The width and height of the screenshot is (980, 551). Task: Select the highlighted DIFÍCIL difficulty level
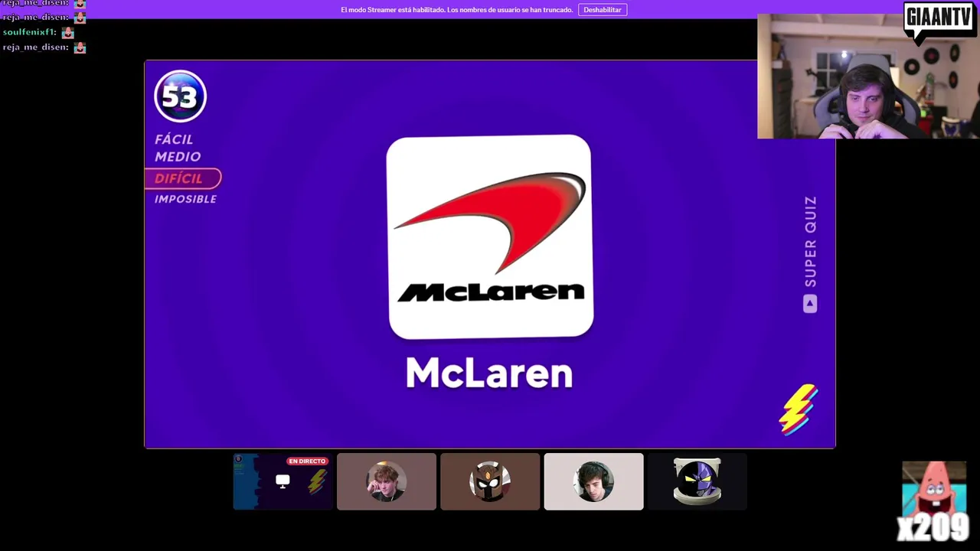pyautogui.click(x=183, y=178)
